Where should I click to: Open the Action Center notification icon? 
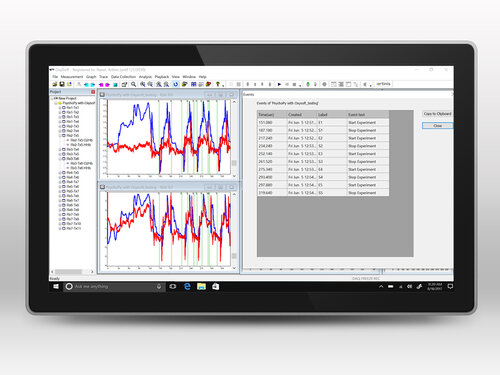pos(450,286)
